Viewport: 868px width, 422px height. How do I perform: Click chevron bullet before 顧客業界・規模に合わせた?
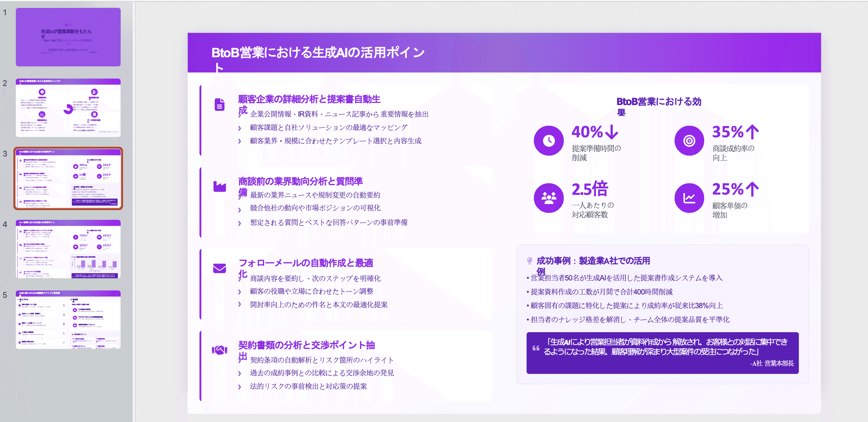pyautogui.click(x=240, y=142)
